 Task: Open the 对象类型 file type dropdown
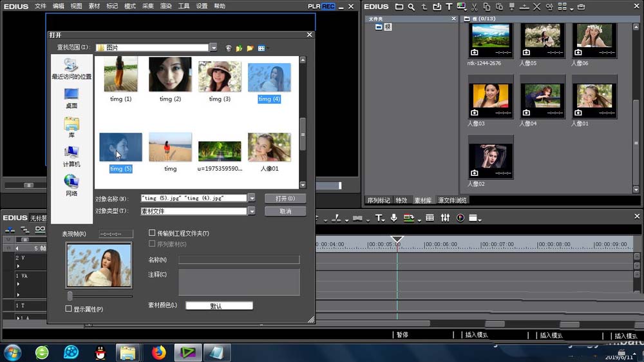tap(252, 211)
